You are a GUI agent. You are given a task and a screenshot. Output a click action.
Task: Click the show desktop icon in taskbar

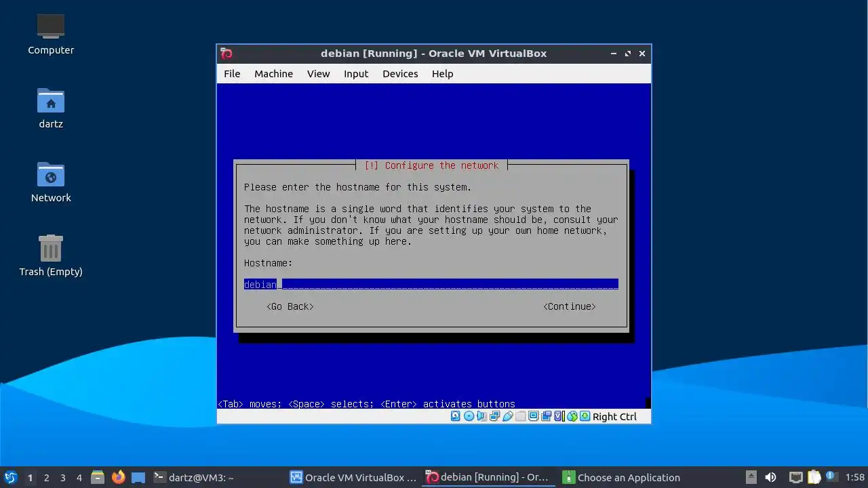(138, 477)
